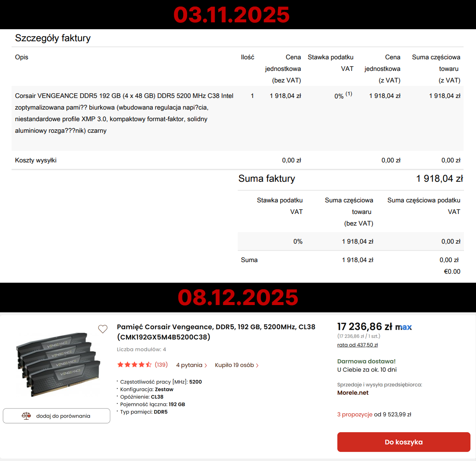The image size is (476, 461).
Task: Open the Morele.net seller link
Action: point(353,393)
